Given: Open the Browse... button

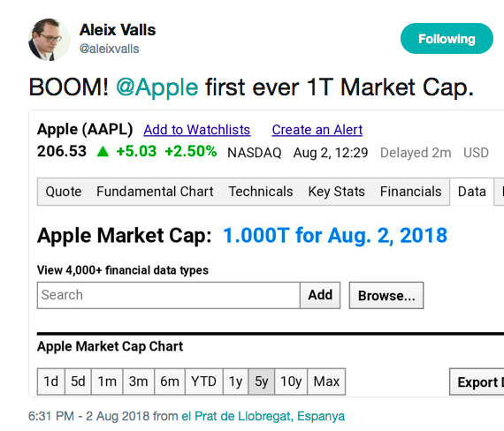Looking at the screenshot, I should coord(386,296).
